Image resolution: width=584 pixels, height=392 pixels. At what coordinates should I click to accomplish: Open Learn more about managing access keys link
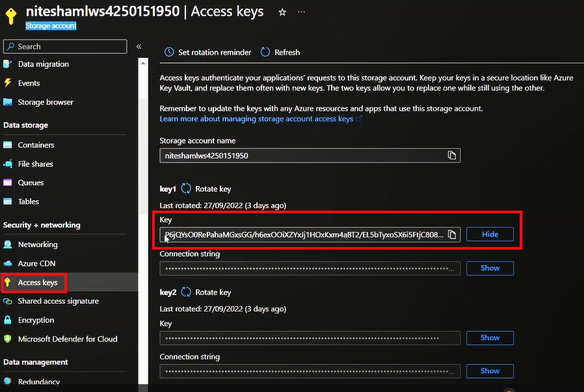(256, 119)
